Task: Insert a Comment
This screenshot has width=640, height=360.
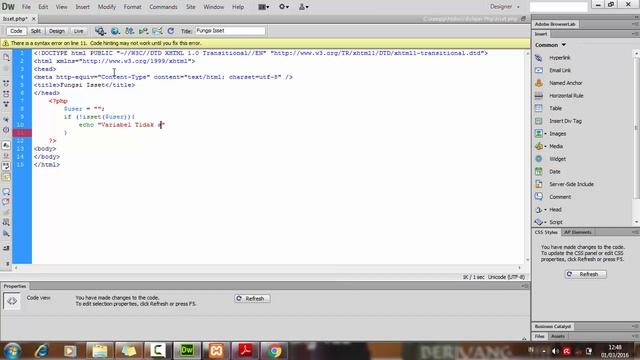Action: pyautogui.click(x=560, y=197)
